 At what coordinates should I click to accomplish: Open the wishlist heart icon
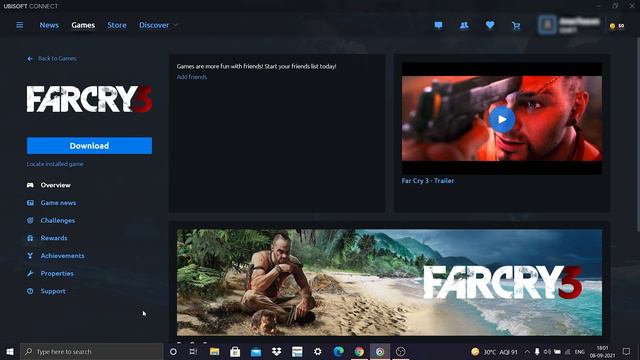(x=490, y=25)
